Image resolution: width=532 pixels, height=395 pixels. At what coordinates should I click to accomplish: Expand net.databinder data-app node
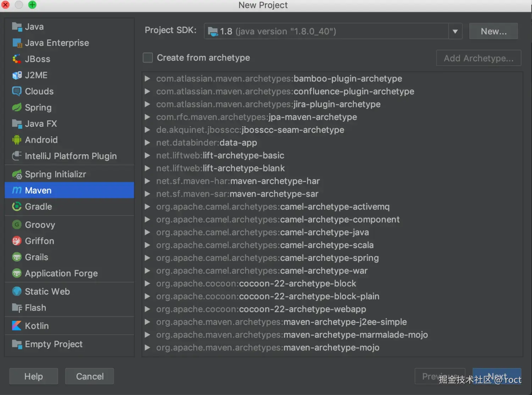click(147, 142)
